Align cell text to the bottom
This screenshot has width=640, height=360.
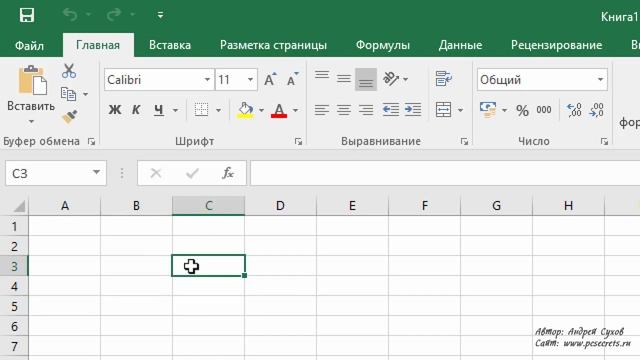[366, 79]
